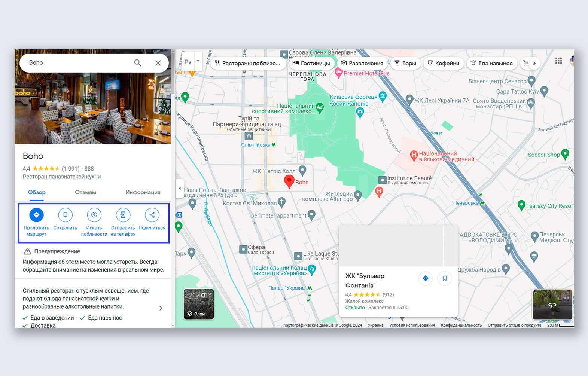Open the Условия использования link
Screen dimensions: 588x376
point(412,325)
